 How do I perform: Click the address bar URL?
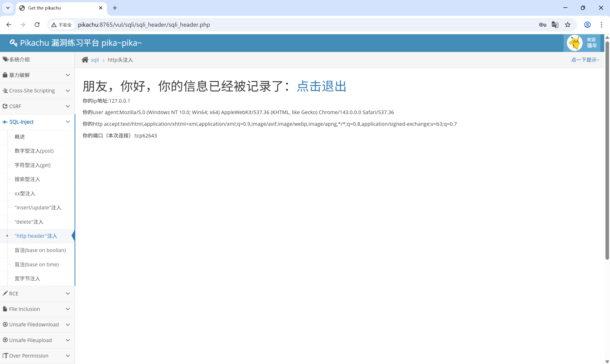(144, 25)
